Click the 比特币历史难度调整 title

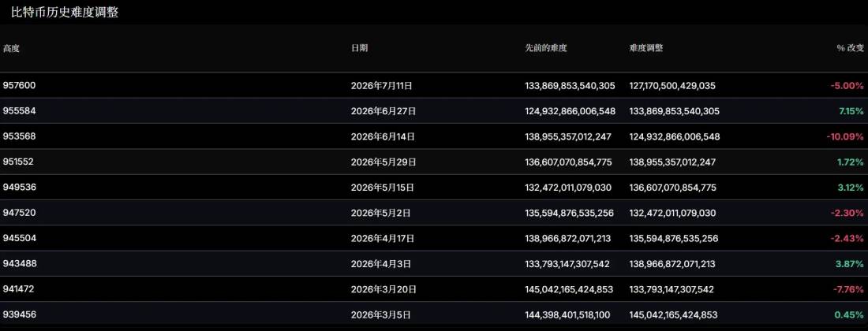pos(65,13)
